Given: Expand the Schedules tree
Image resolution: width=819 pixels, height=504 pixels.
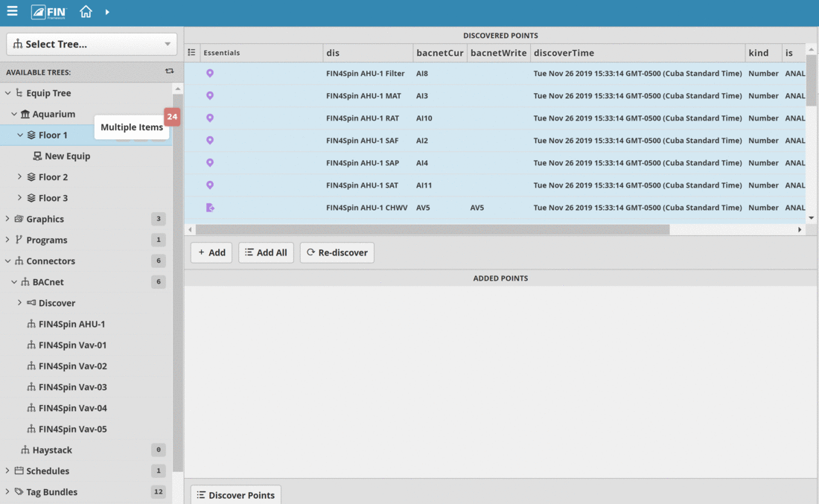Looking at the screenshot, I should 7,470.
